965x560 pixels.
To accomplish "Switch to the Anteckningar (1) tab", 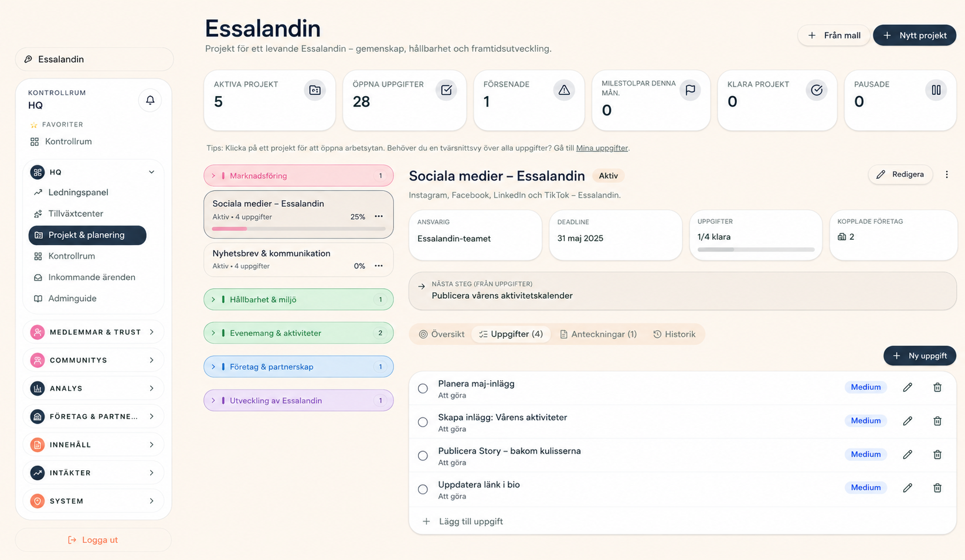I will [x=598, y=334].
